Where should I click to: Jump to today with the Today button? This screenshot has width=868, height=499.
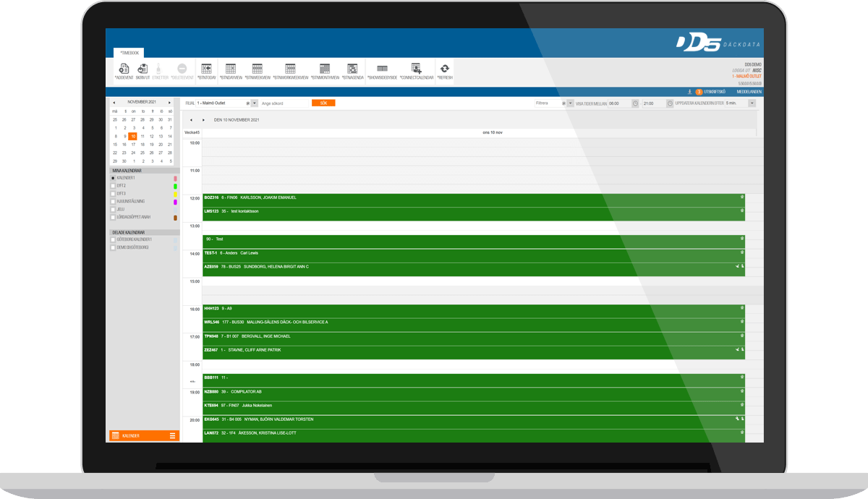tap(205, 69)
